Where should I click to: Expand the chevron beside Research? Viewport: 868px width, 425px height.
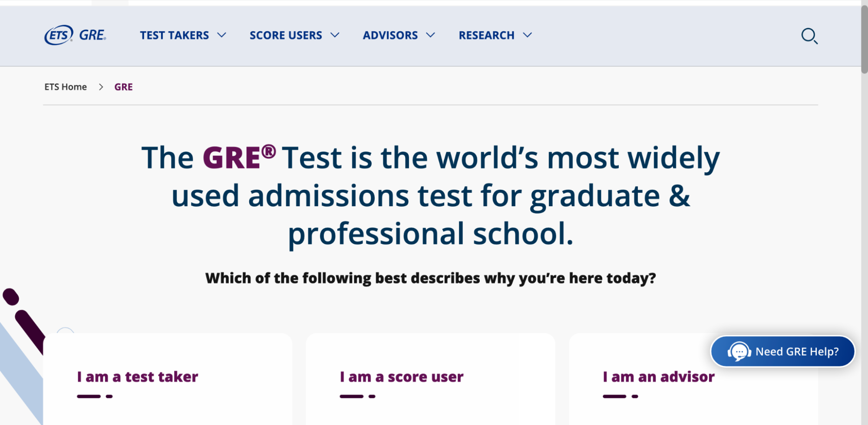[x=527, y=35]
